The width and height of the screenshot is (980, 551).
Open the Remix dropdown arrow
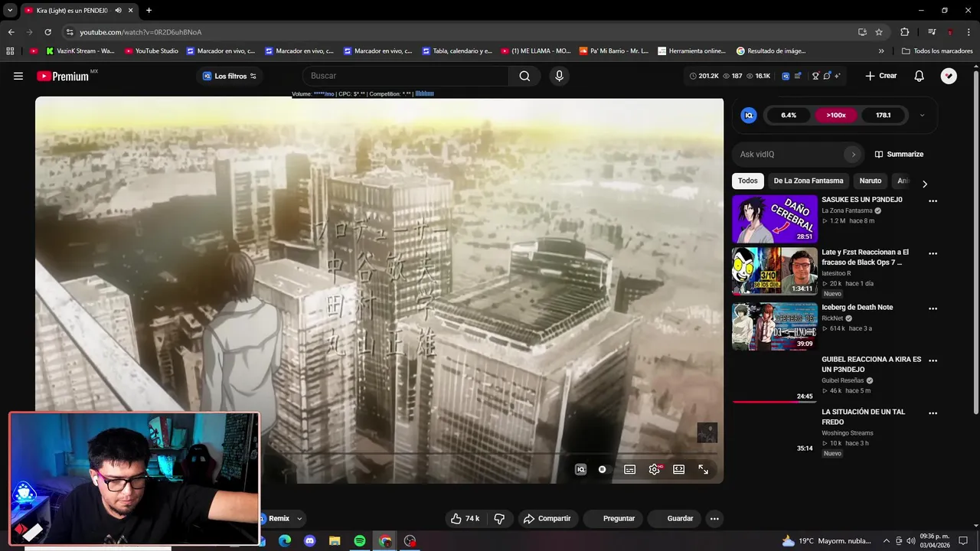(x=299, y=519)
